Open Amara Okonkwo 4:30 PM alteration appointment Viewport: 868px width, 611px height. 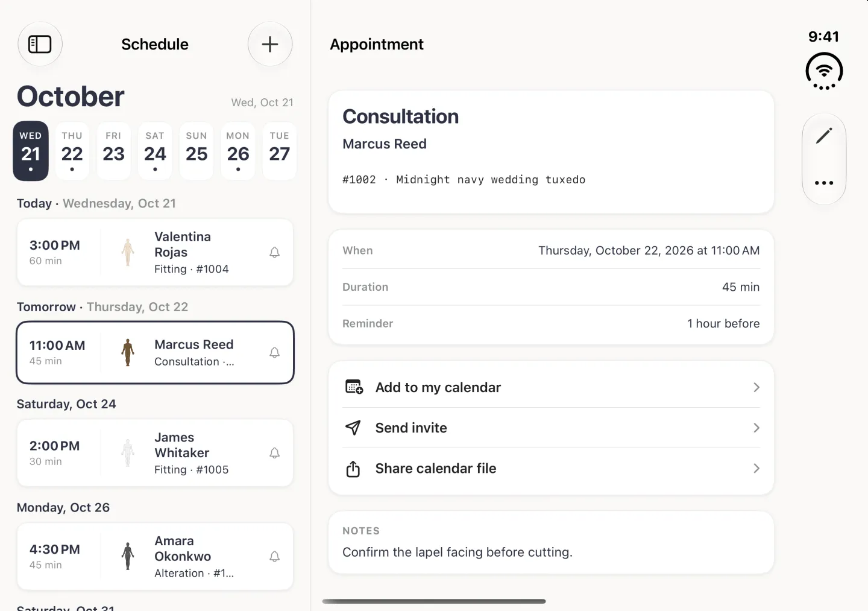point(155,557)
